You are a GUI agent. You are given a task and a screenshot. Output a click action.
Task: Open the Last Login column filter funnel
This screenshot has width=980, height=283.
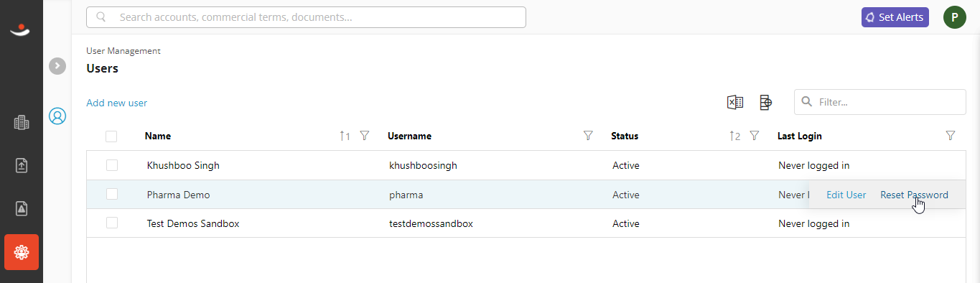click(x=951, y=136)
